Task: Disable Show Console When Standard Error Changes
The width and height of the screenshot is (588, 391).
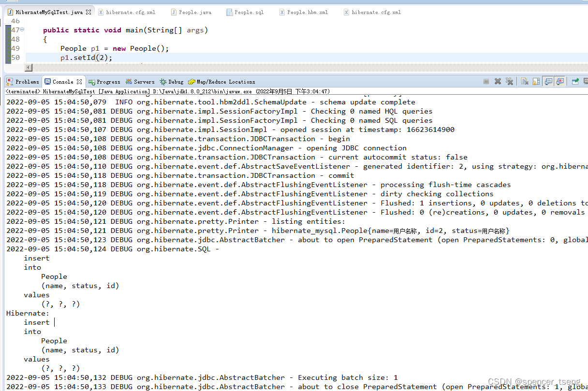Action: [560, 82]
